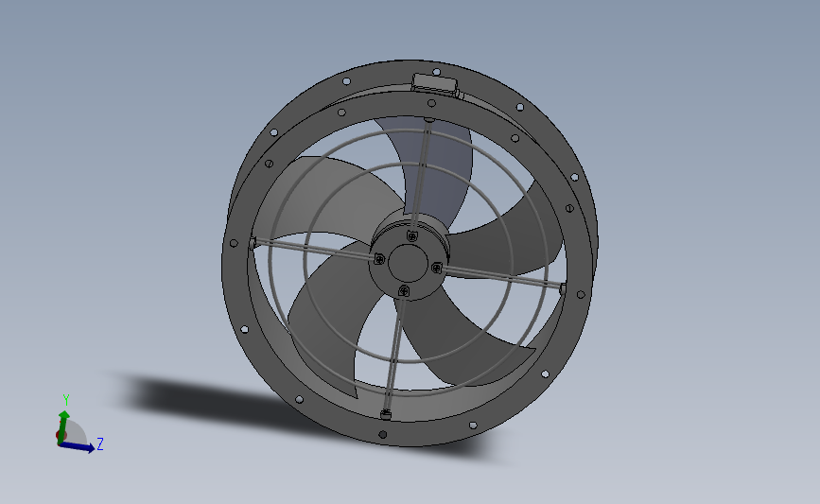
Task: Select the fan's central motor hub cap
Action: (408, 263)
